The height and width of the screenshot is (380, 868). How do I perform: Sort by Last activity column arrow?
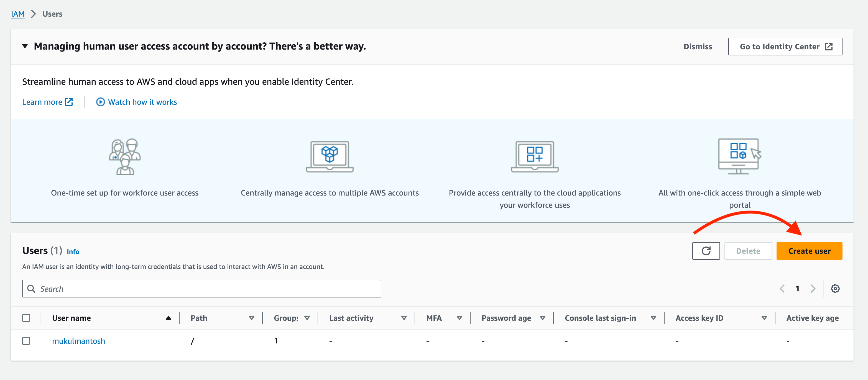(x=404, y=318)
